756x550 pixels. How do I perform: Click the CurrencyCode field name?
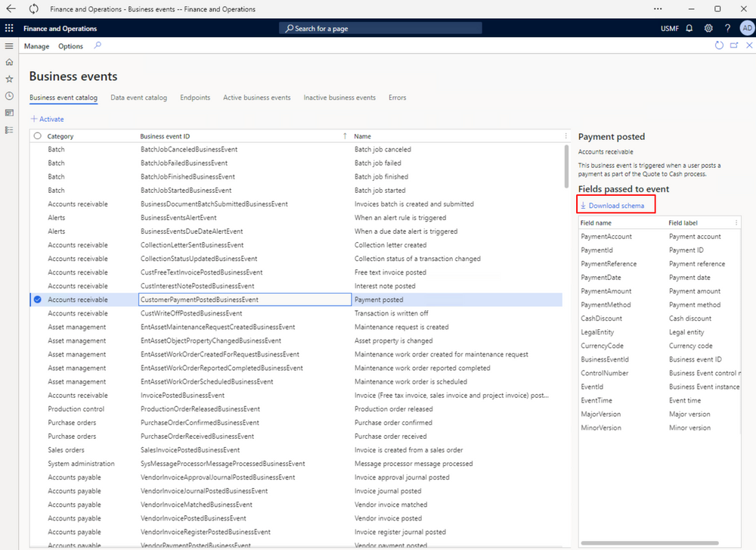pos(602,346)
